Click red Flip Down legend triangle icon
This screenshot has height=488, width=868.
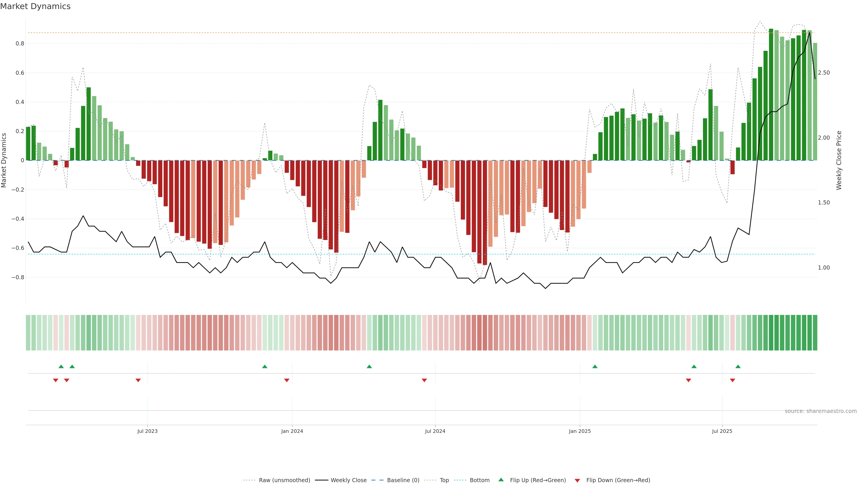tap(577, 481)
